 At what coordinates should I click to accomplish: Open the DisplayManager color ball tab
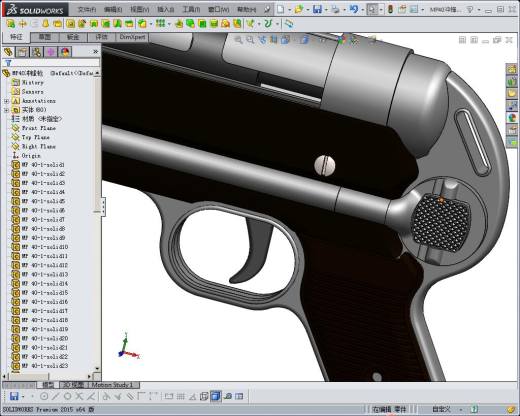click(x=65, y=52)
